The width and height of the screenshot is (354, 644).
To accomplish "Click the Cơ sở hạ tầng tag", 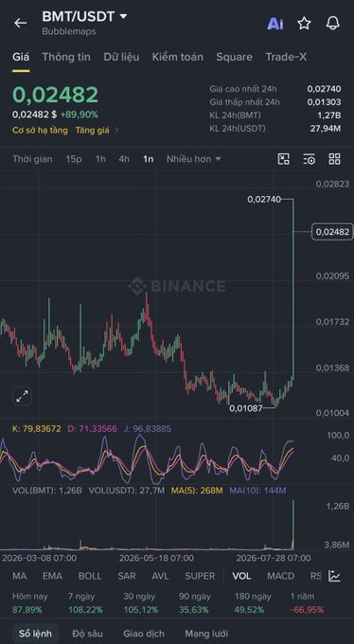I will (40, 131).
